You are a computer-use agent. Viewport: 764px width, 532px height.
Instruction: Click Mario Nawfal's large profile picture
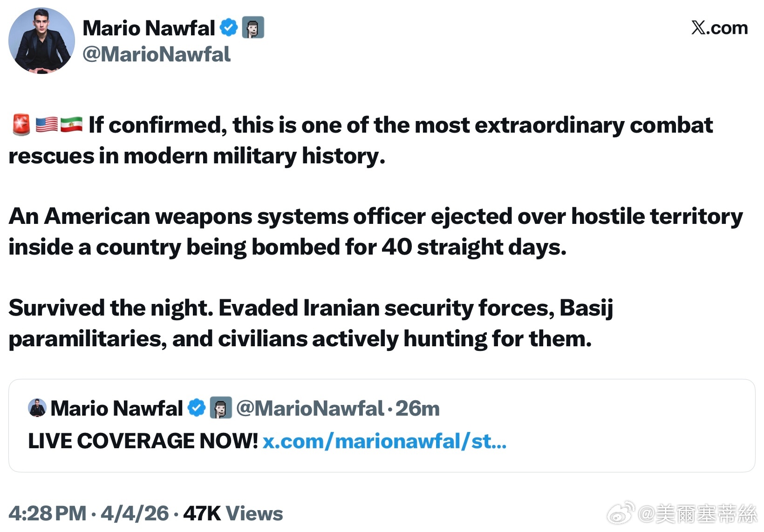[41, 40]
